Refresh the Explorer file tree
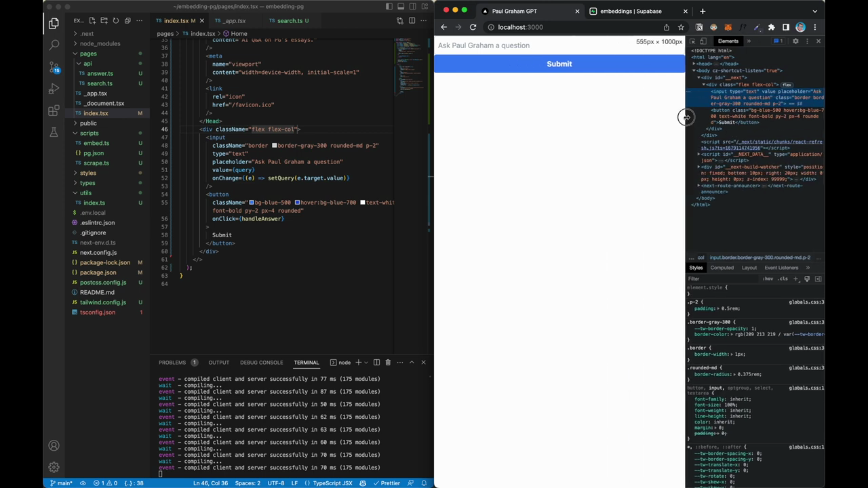This screenshot has height=488, width=868. pos(115,20)
